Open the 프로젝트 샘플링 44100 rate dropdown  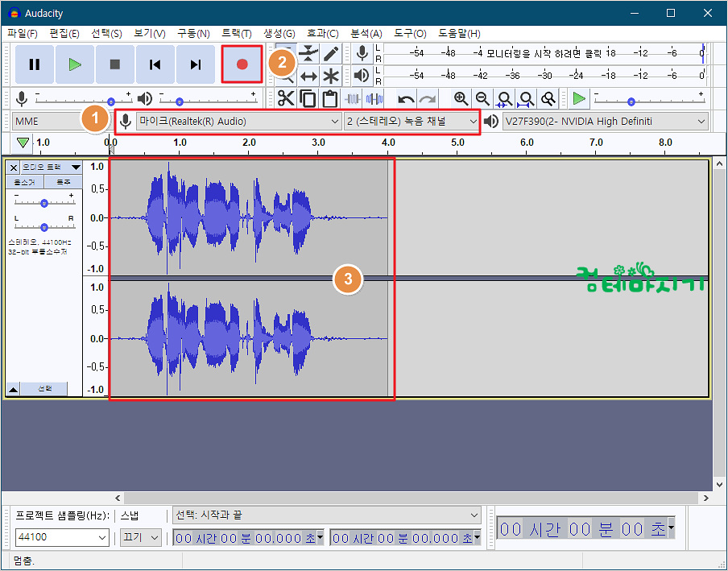click(62, 537)
